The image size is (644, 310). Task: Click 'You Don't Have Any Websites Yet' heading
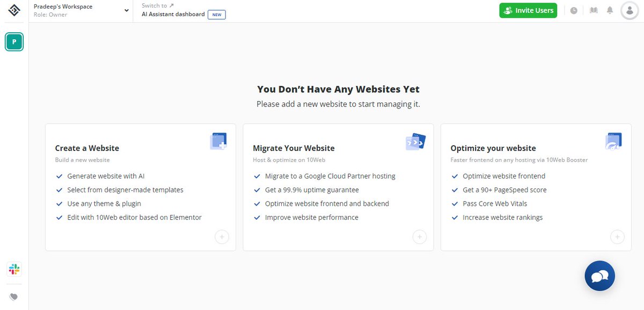click(x=338, y=89)
